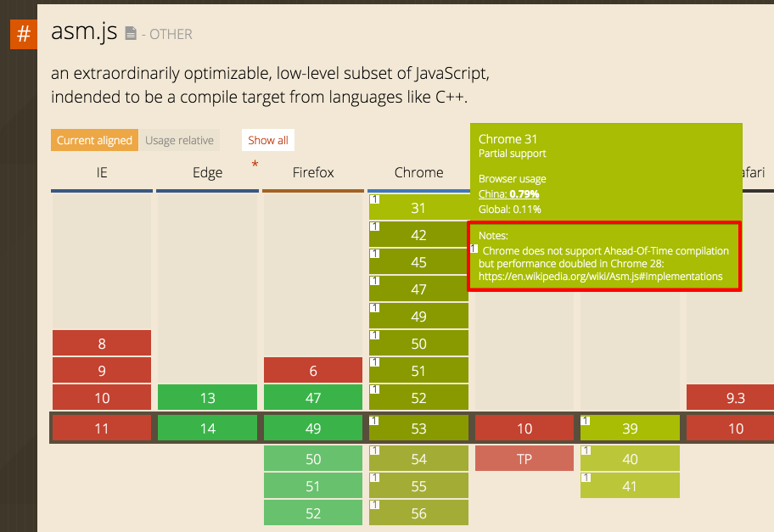Click the note 1 marker on Chrome 56

point(374,505)
